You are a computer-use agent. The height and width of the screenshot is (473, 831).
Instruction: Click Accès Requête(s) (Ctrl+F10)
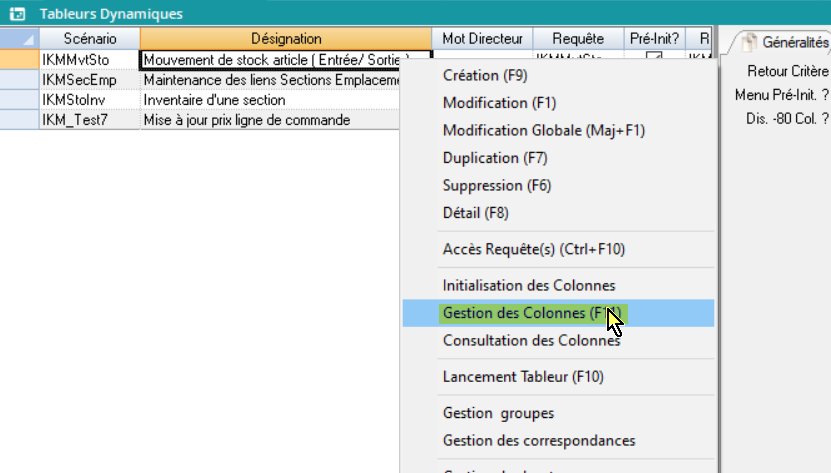(534, 249)
